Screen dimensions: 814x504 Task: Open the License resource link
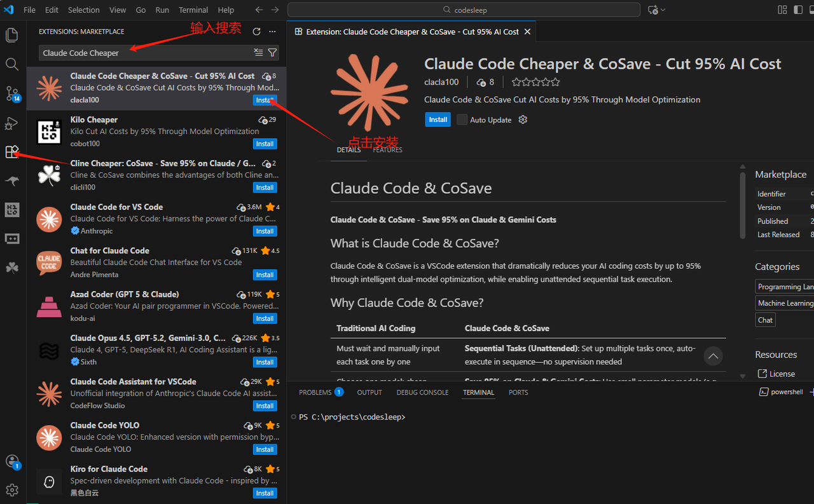pos(782,374)
